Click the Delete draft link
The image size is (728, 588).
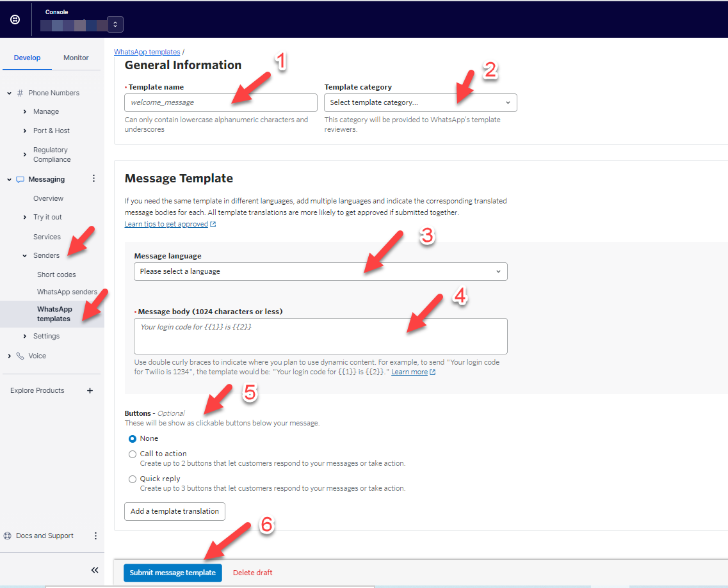[x=252, y=573]
